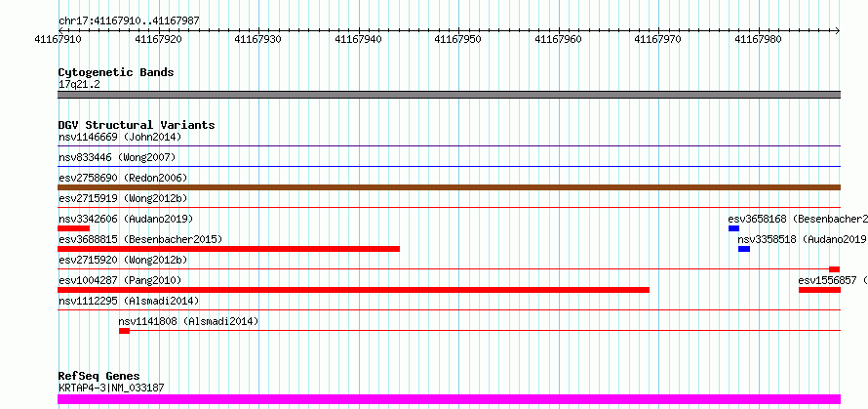Open the esv3688815 (Besenbacher2015) label

(x=140, y=239)
